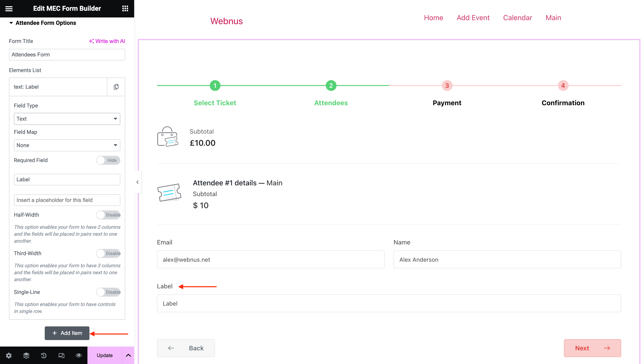Collapse the Attendee Form Options section
The width and height of the screenshot is (644, 364).
point(11,23)
